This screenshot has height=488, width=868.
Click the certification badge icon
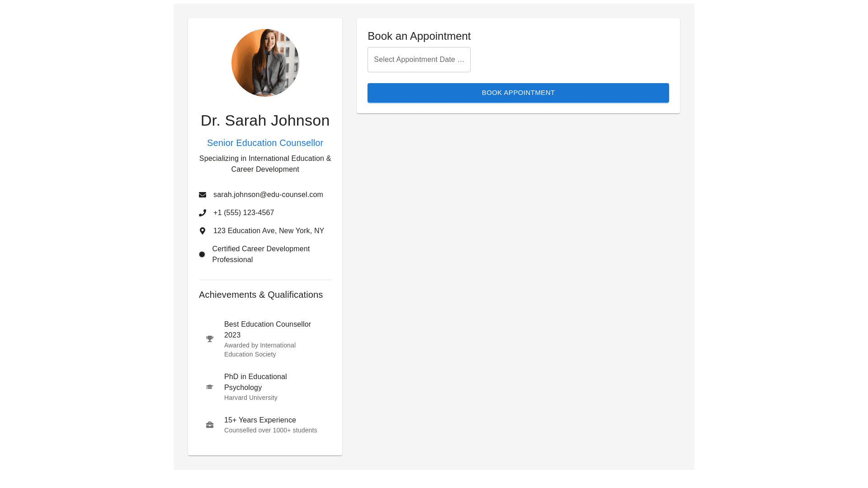[x=202, y=254]
